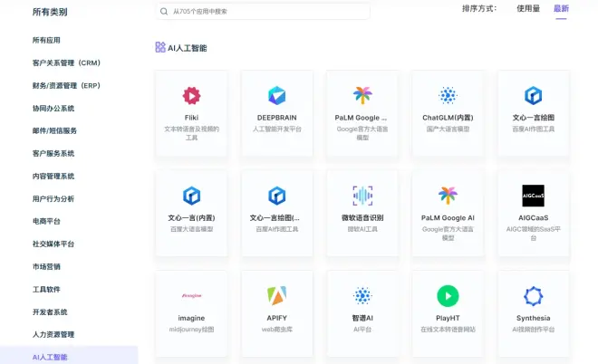
Task: Select 所有应用 category
Action: coord(46,41)
